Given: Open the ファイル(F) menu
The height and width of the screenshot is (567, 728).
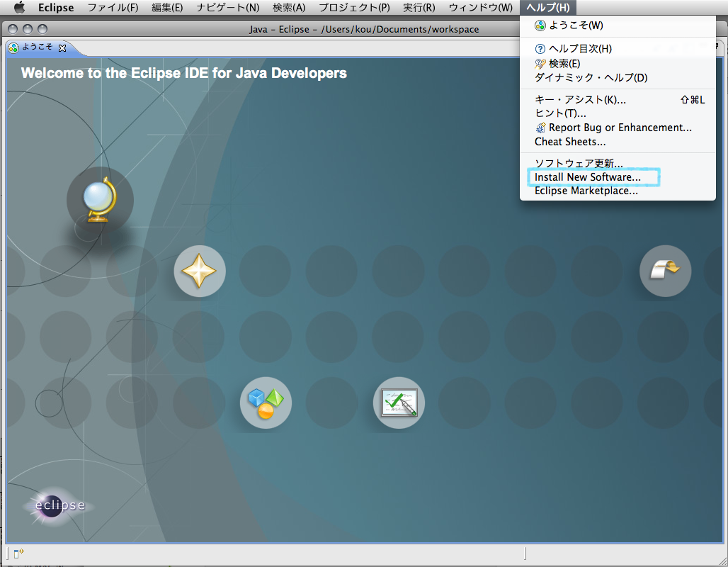Looking at the screenshot, I should pos(113,7).
